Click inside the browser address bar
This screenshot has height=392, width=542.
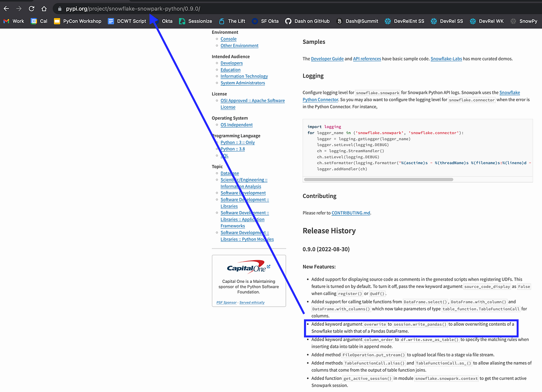click(135, 8)
